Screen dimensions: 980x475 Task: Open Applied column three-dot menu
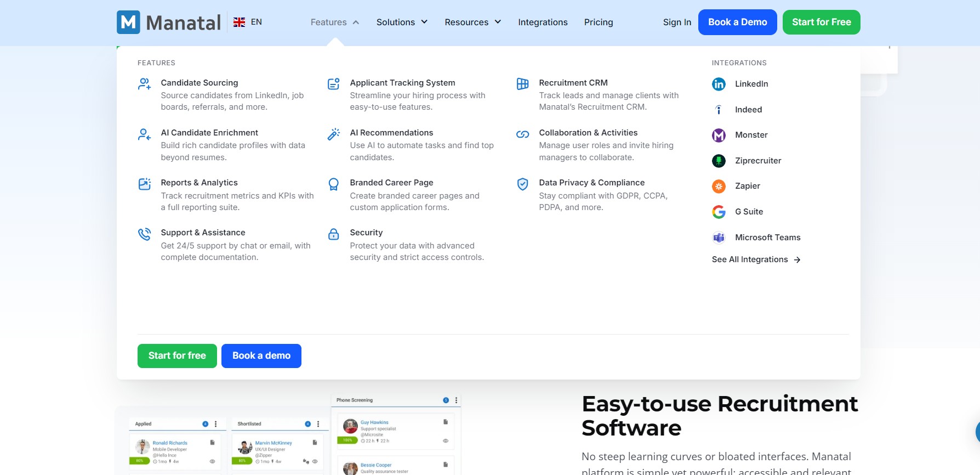[x=215, y=424]
